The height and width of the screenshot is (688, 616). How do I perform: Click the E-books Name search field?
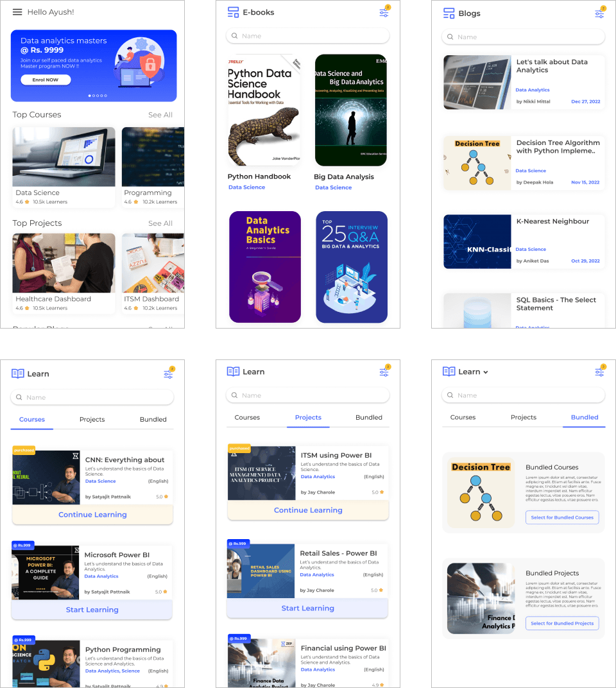point(307,35)
